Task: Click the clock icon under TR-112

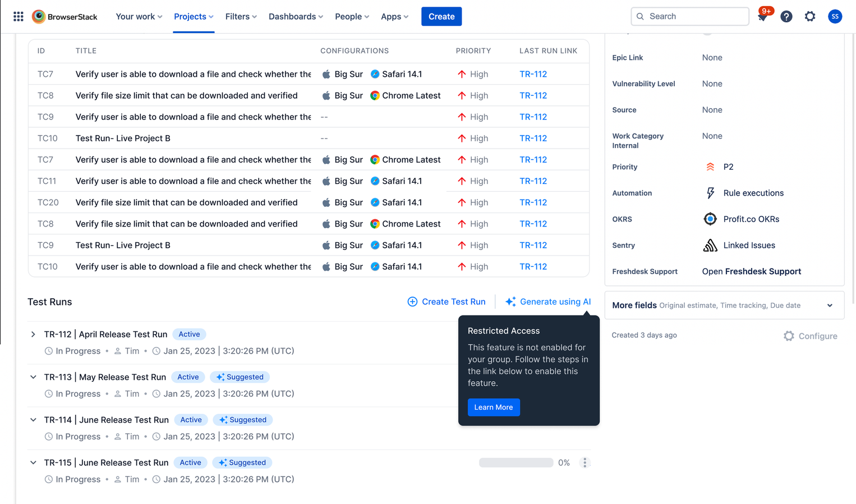Action: pyautogui.click(x=49, y=351)
